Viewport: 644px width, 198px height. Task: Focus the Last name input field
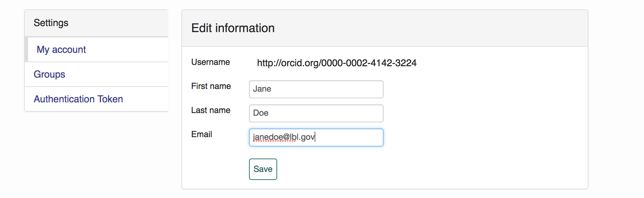[316, 113]
